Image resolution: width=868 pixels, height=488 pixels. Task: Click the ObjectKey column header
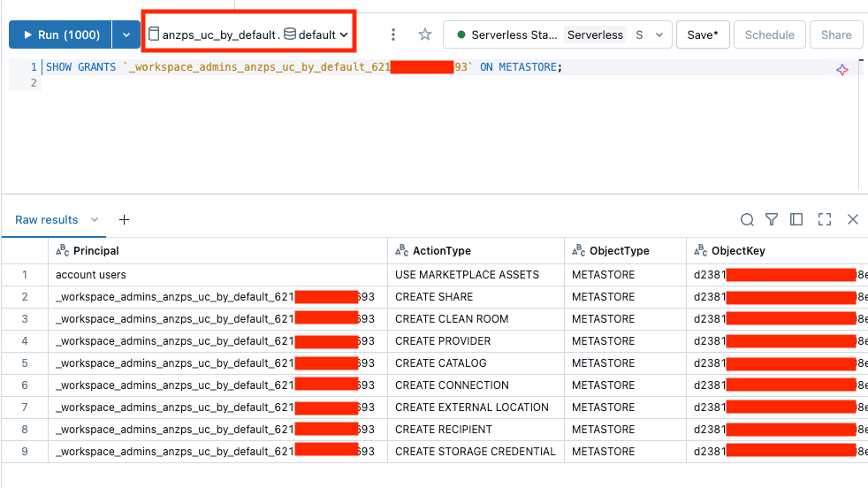tap(777, 250)
